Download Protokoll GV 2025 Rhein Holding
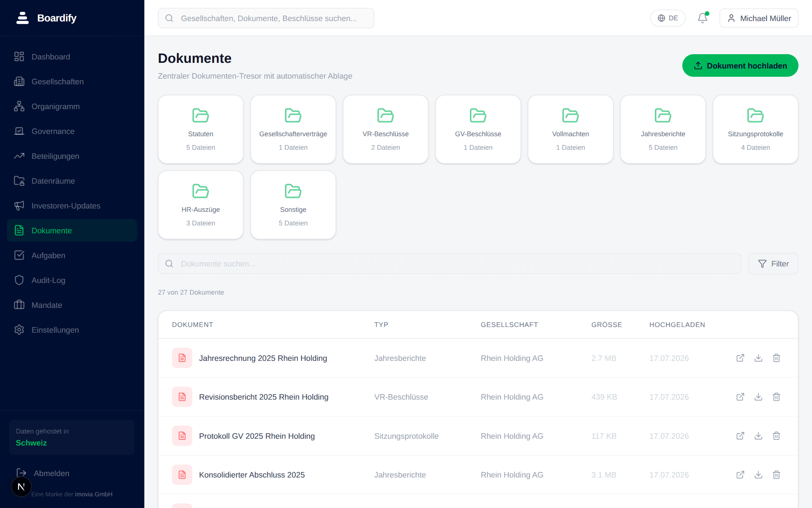This screenshot has height=508, width=812. [x=758, y=436]
